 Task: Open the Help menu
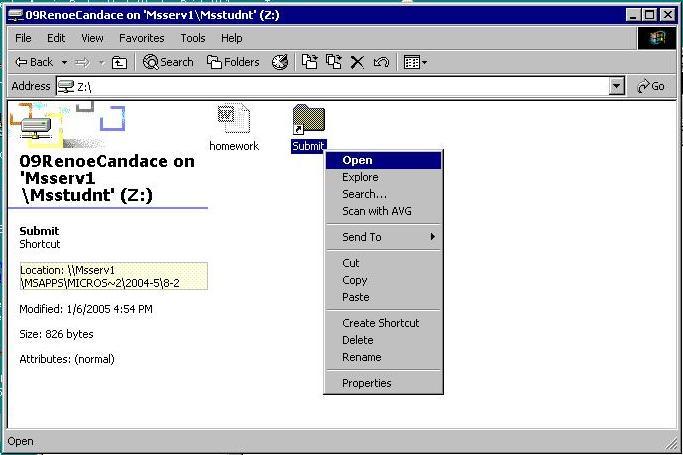click(x=231, y=38)
